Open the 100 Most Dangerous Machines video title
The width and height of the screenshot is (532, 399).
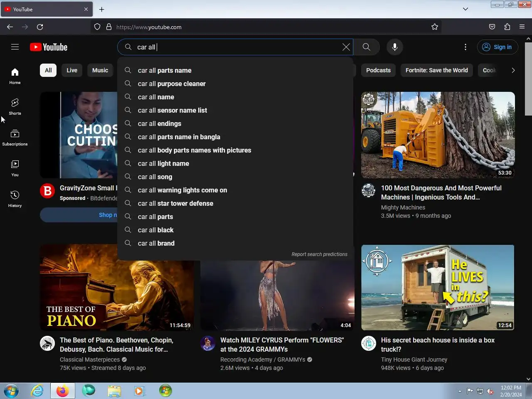pos(441,192)
